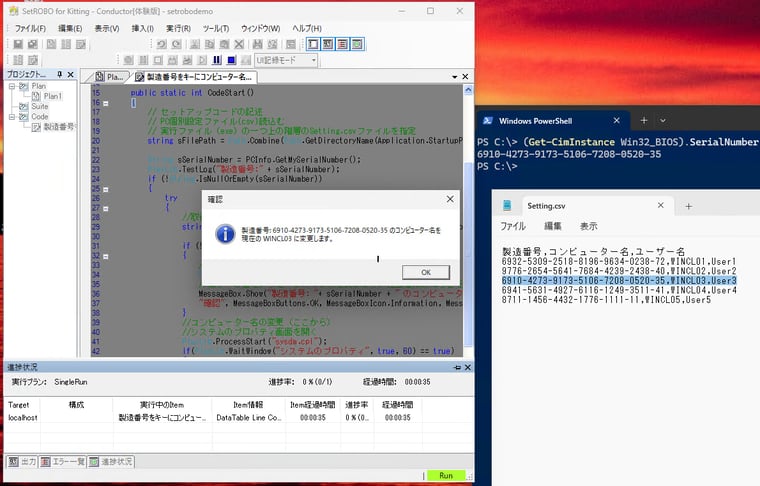The width and height of the screenshot is (760, 486).
Task: Click the Undo toolbar icon
Action: (x=161, y=44)
